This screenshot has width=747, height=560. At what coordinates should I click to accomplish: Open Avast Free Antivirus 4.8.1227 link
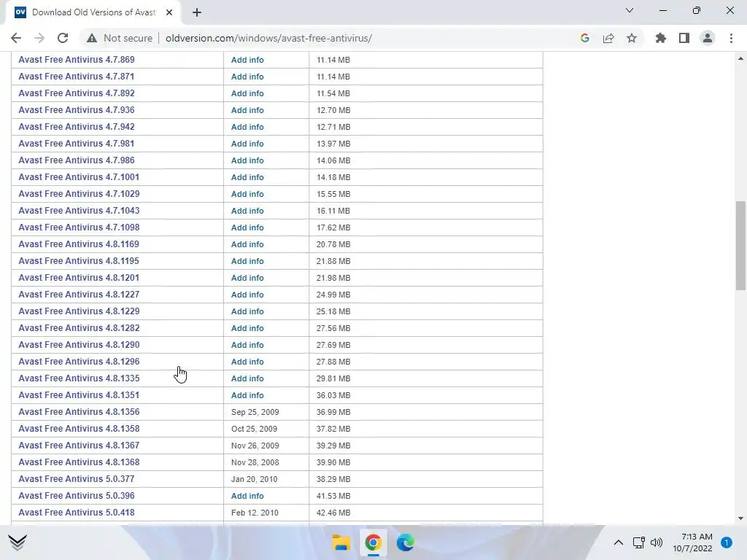(79, 295)
